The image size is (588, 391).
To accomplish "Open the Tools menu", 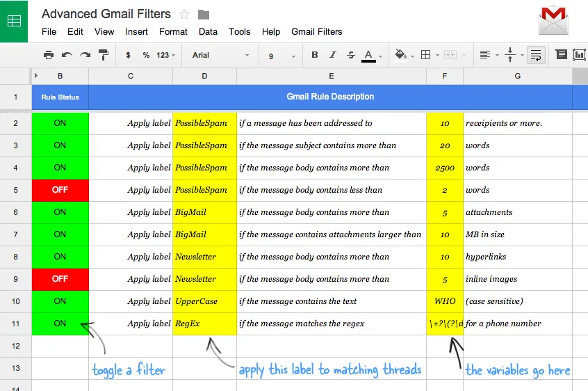I will (240, 32).
